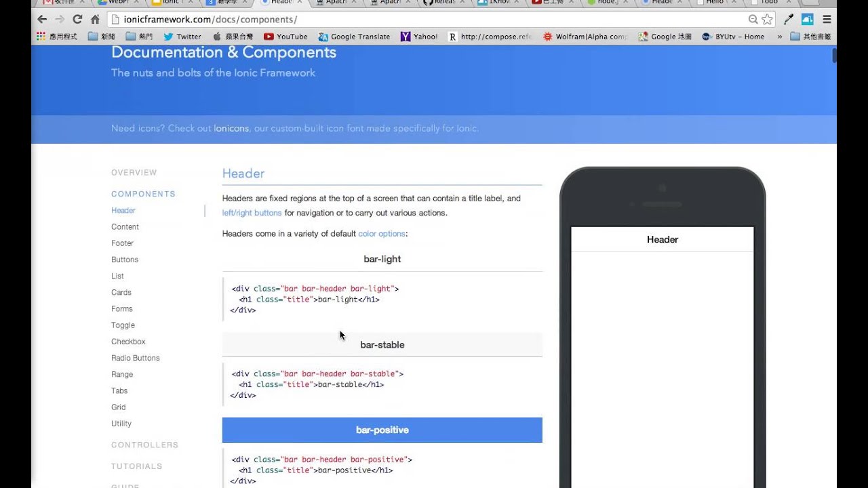This screenshot has width=868, height=488.
Task: Go to Content in sidebar
Action: pos(125,227)
